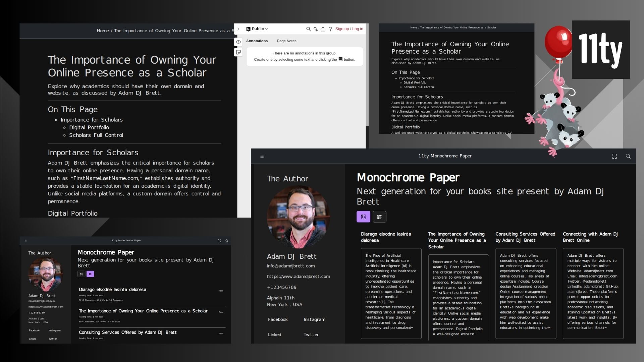Click search icon in large Monochrome Paper header
Screen dimensions: 644x362
coord(628,156)
